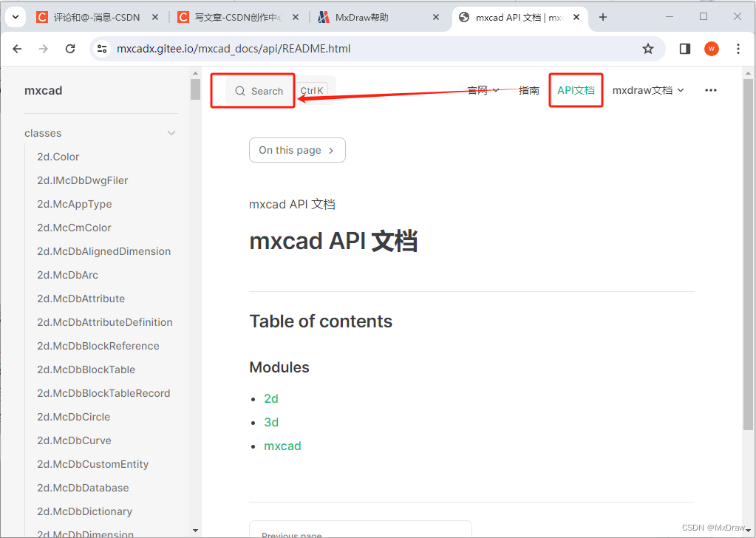Reload the page with refresh icon
This screenshot has height=538, width=756.
pos(70,49)
